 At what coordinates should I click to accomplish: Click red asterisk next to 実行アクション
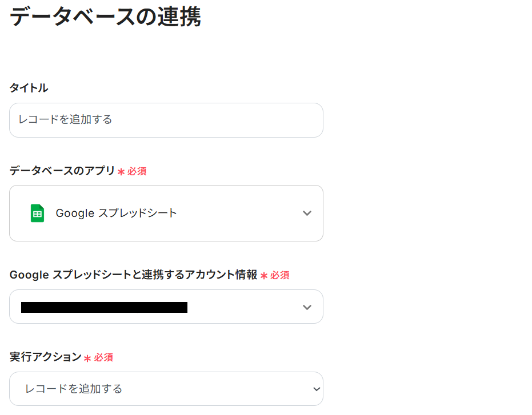(x=87, y=358)
